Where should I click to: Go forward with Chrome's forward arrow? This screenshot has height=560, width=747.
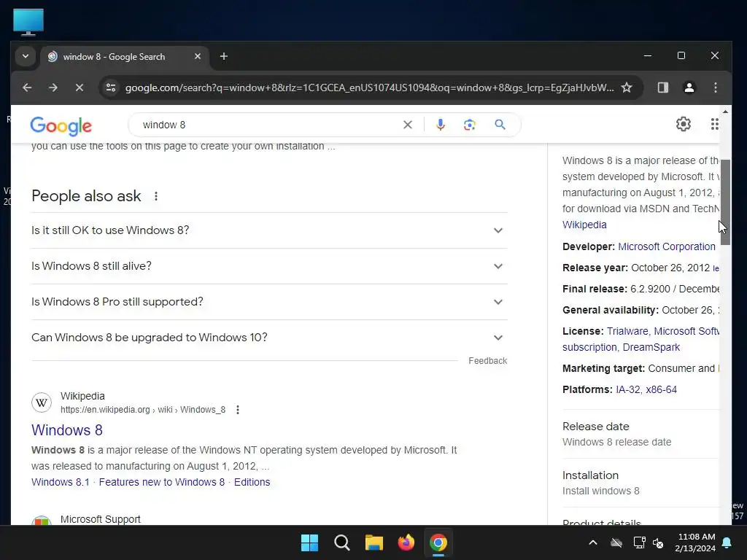click(53, 87)
